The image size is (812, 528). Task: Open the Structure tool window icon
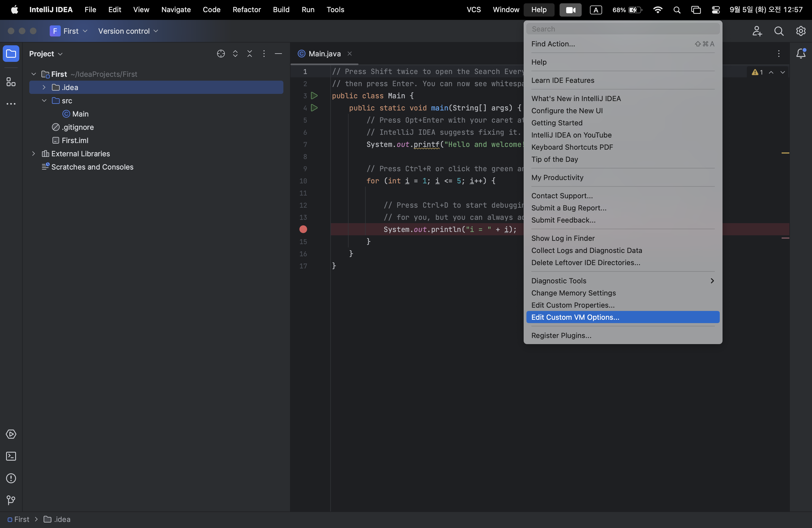click(x=11, y=82)
